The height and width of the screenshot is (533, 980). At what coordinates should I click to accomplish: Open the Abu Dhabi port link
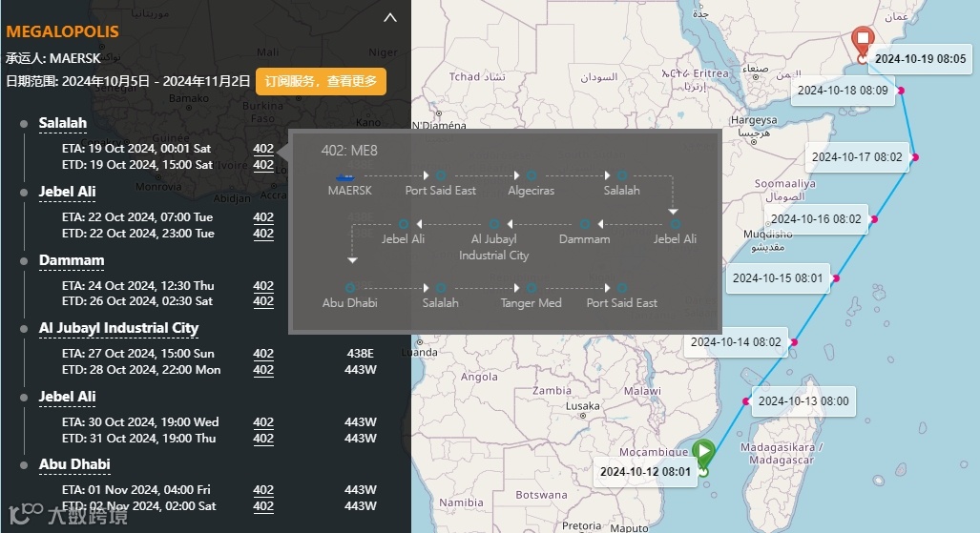(74, 464)
